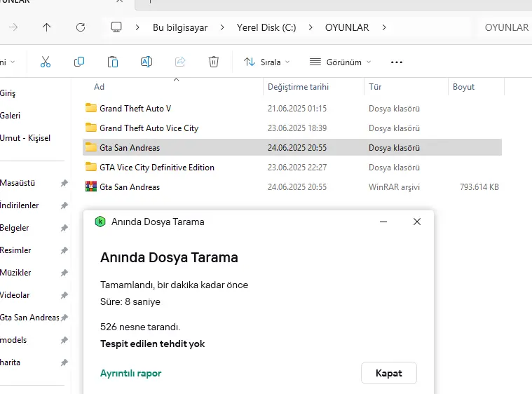Viewport: 532px width, 394px height.
Task: Open İndirilenler in the sidebar
Action: pyautogui.click(x=20, y=205)
